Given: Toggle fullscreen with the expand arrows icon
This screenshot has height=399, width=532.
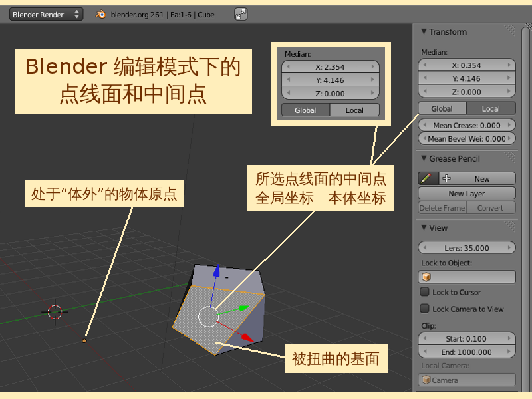Looking at the screenshot, I should coord(241,14).
